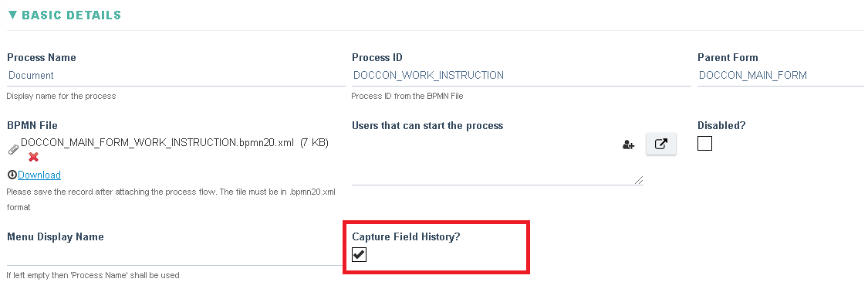This screenshot has width=868, height=306.
Task: Click the paperclip attachment icon
Action: [13, 150]
